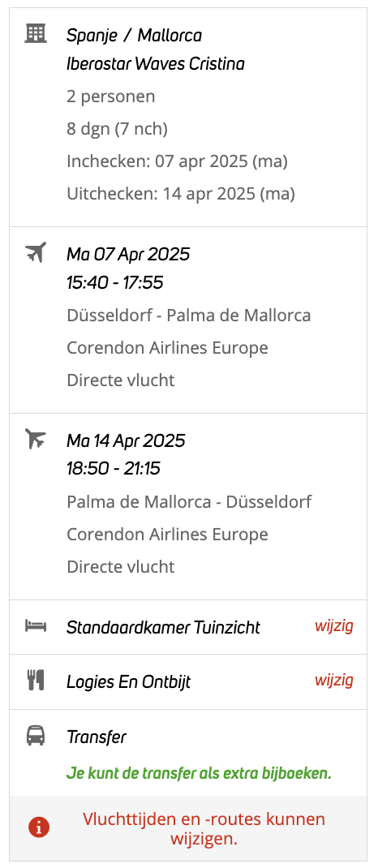Image resolution: width=378 pixels, height=868 pixels.
Task: Click wijzig next to Logies En Ontbijt
Action: 333,681
